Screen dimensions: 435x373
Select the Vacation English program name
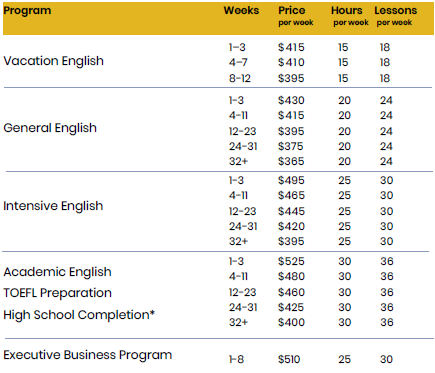pos(54,61)
